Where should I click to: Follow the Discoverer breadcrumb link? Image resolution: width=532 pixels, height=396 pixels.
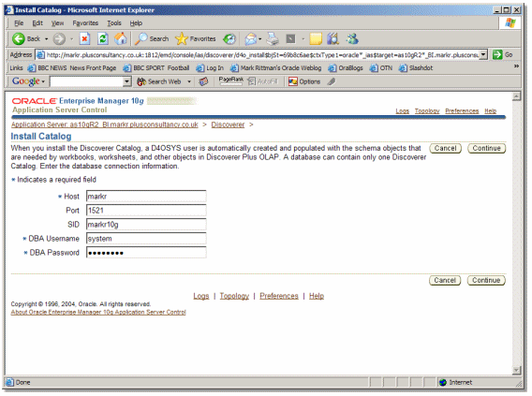coord(228,125)
